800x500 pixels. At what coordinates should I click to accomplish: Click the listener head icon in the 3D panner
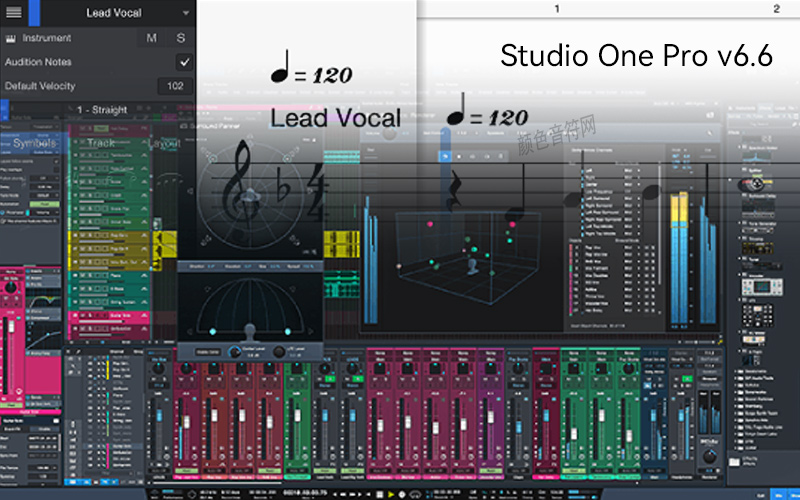473,266
